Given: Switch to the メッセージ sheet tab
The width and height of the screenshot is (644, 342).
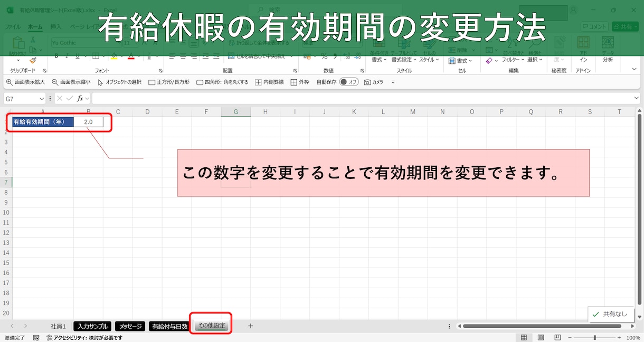Looking at the screenshot, I should point(130,326).
